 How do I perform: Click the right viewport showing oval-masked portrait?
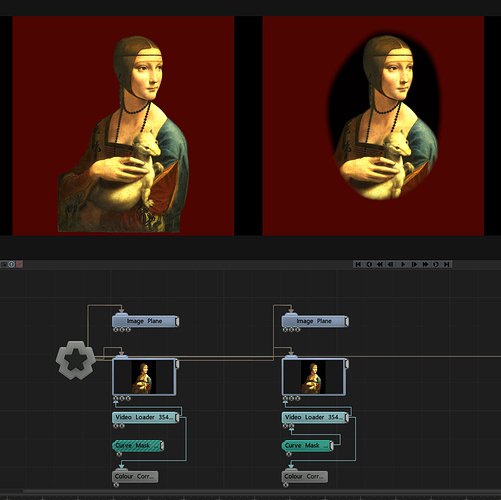[x=373, y=126]
